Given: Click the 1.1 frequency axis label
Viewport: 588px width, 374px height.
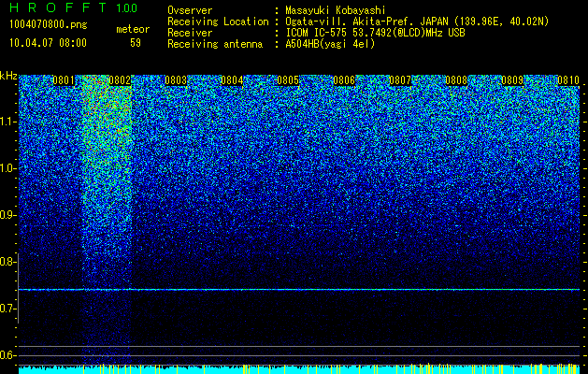Looking at the screenshot, I should (x=7, y=122).
